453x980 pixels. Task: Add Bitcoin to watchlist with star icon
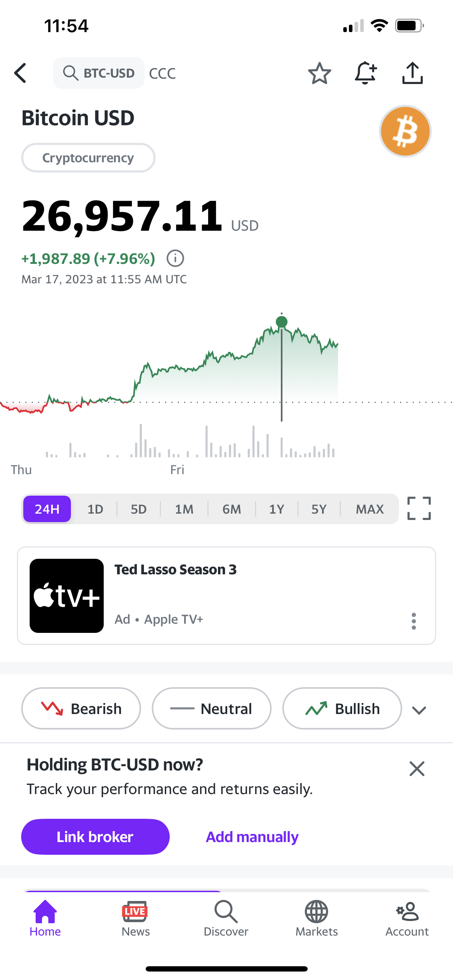coord(319,73)
